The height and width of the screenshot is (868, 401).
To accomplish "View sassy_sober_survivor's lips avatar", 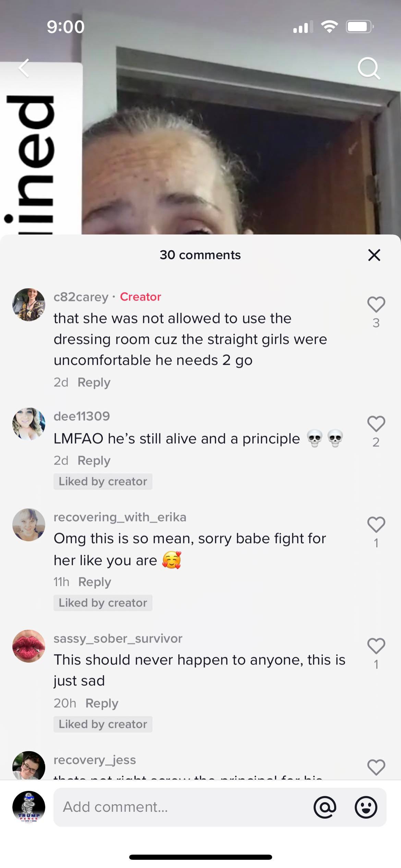I will (x=29, y=646).
